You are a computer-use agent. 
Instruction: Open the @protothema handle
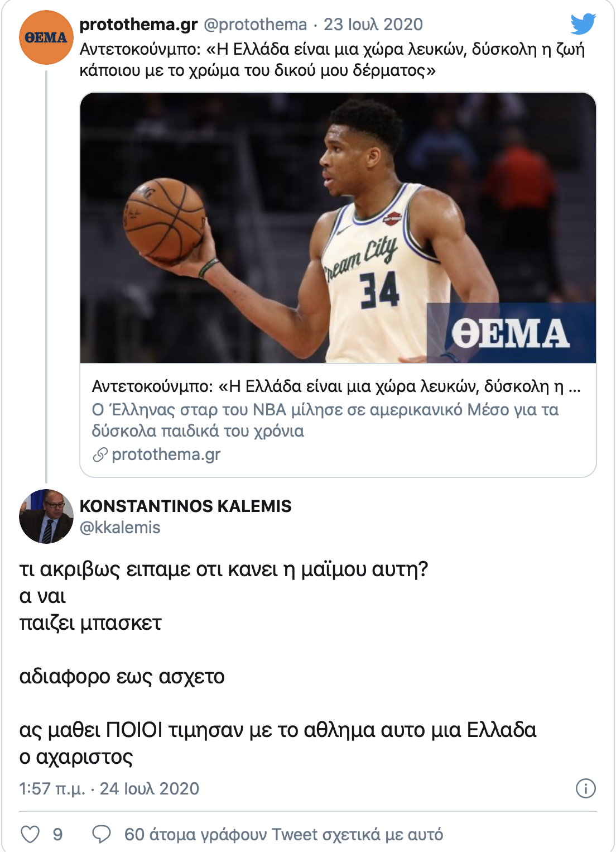click(255, 25)
